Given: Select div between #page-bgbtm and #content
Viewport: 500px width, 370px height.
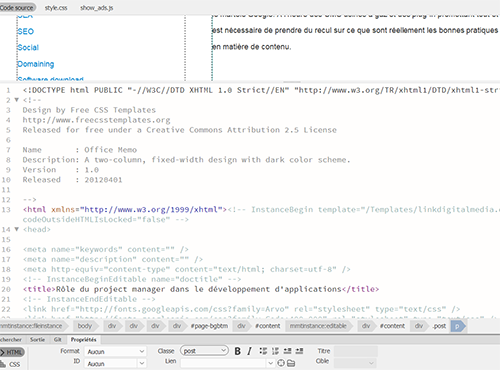Looking at the screenshot, I should click(x=241, y=326).
